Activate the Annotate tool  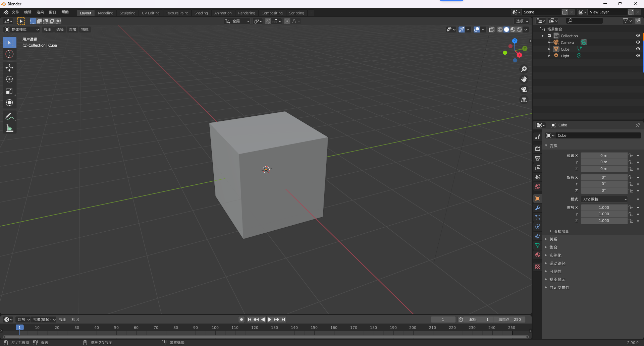9,116
